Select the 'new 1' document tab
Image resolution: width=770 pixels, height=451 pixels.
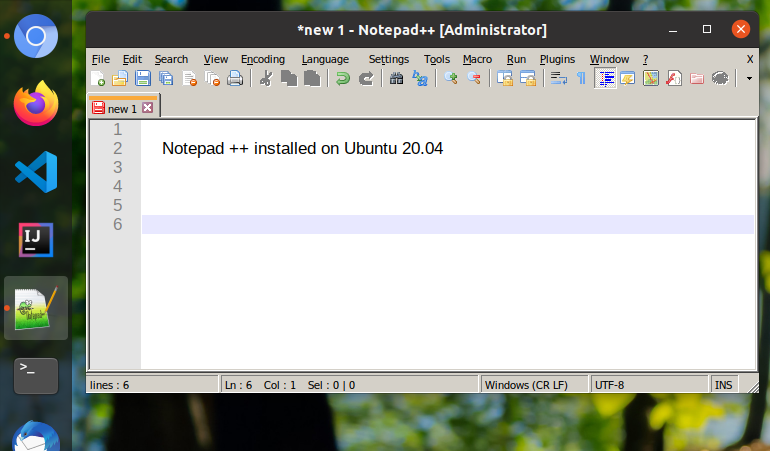tap(123, 108)
